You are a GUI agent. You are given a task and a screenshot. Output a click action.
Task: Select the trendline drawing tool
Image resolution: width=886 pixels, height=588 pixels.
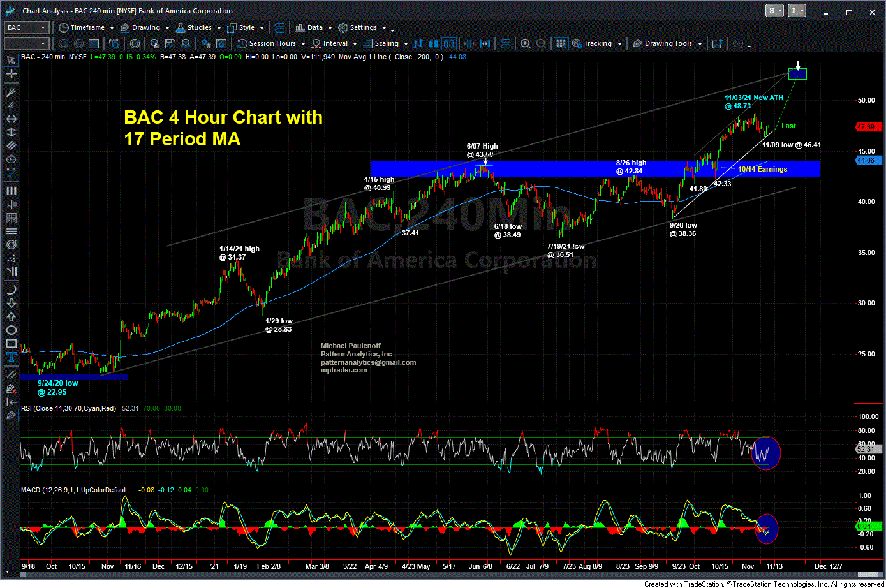click(x=11, y=374)
